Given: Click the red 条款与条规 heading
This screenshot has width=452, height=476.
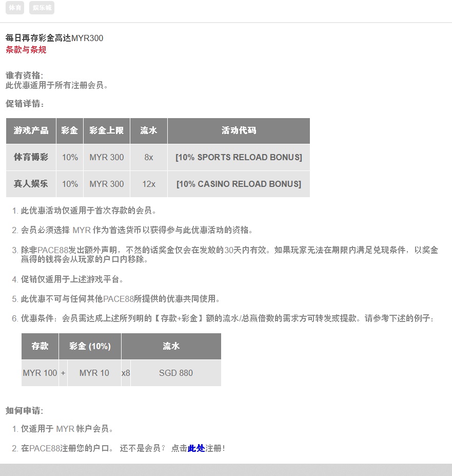Looking at the screenshot, I should (x=26, y=50).
